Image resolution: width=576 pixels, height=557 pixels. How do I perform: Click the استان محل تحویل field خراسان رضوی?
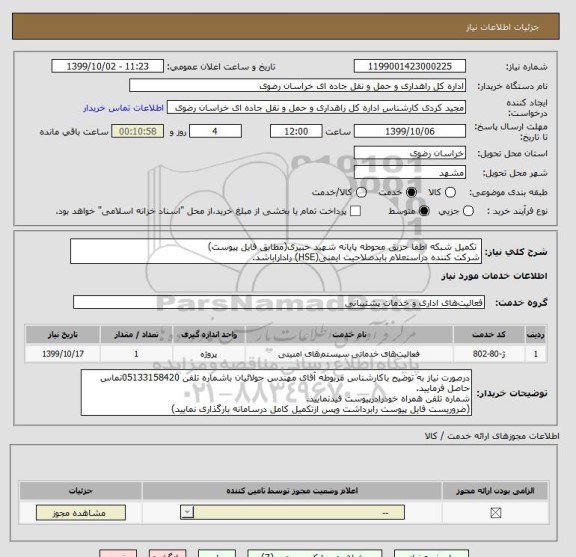tap(410, 153)
